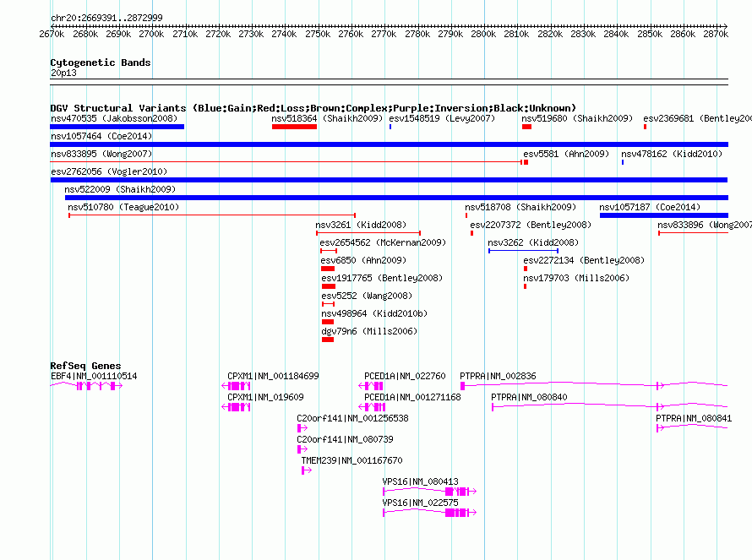The width and height of the screenshot is (752, 560).
Task: Open esv2272134 (Bentley2008) variant label
Action: (x=584, y=260)
